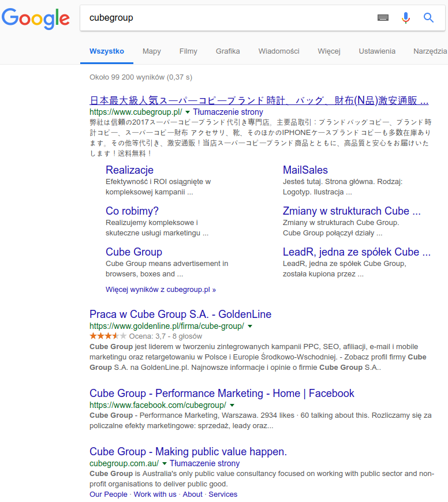Switch to the Grafika tab
Viewport: 448px width, 502px height.
[227, 51]
